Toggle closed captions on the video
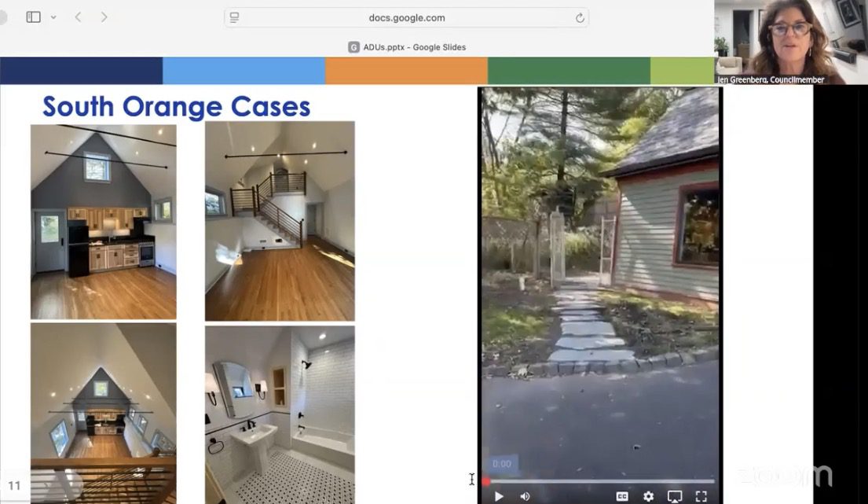The image size is (868, 504). 622,496
